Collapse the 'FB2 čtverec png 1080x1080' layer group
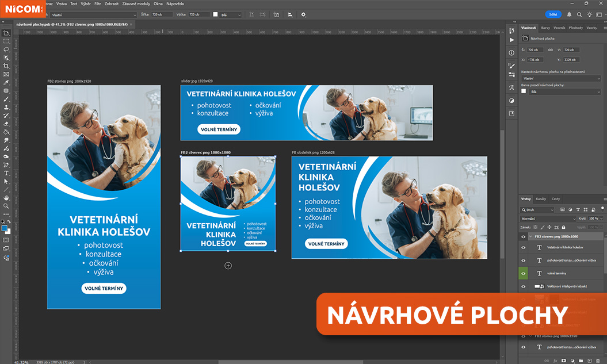This screenshot has height=364, width=607. click(x=530, y=236)
